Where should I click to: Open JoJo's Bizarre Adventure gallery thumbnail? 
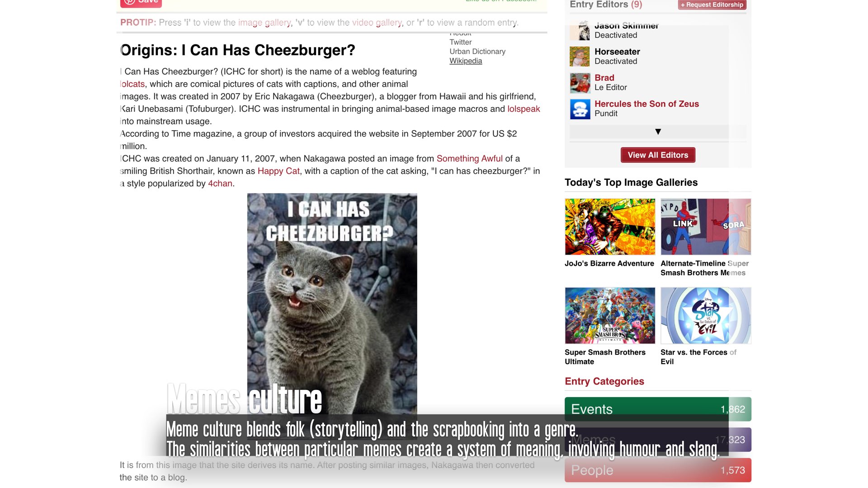[610, 226]
